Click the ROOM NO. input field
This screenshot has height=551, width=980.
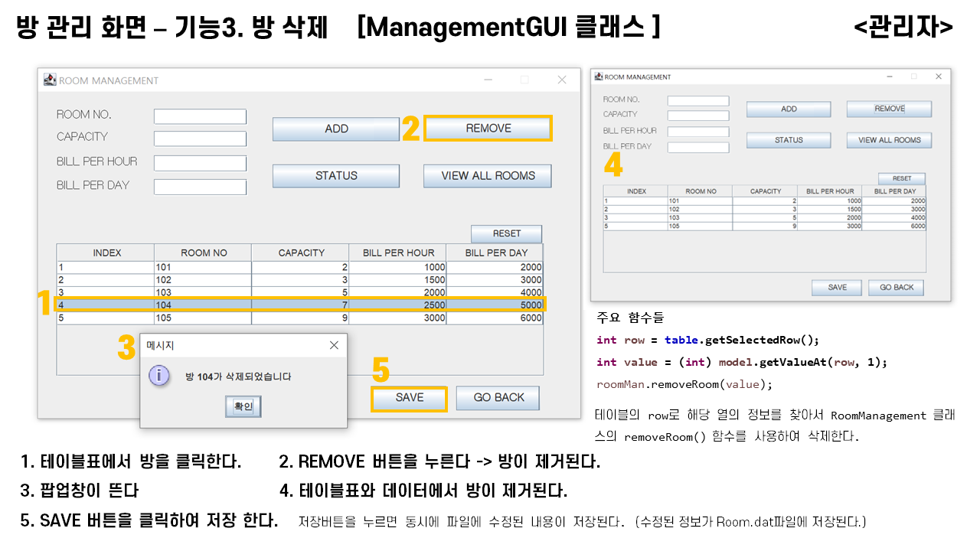tap(200, 116)
